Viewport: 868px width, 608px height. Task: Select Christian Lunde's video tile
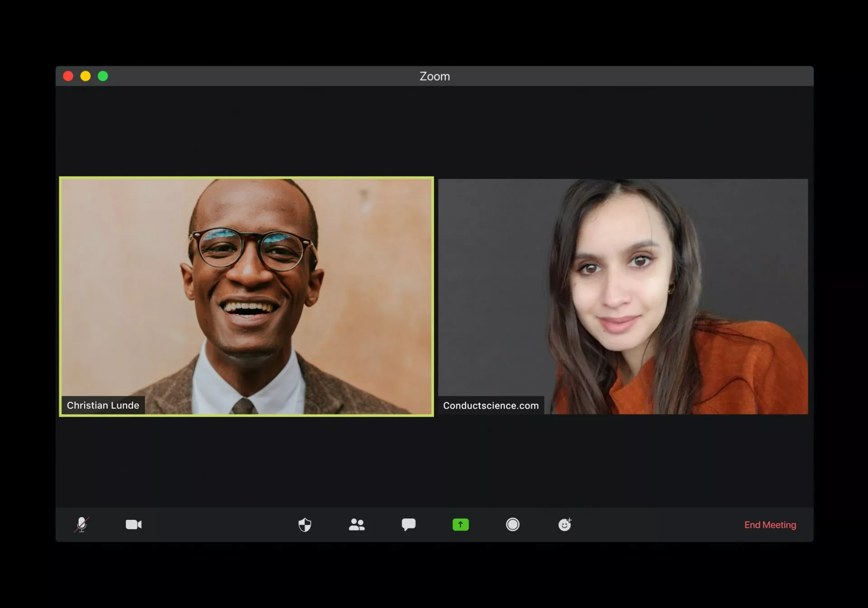(x=246, y=296)
